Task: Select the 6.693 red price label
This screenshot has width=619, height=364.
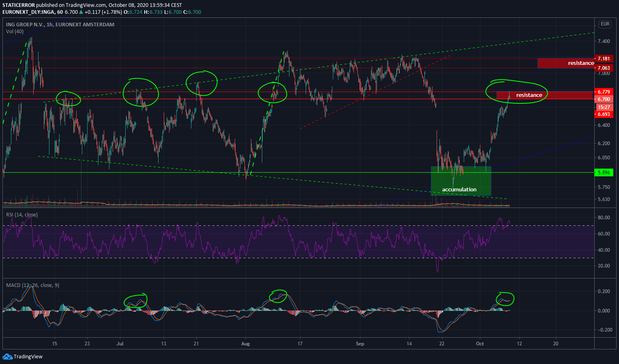Action: click(x=604, y=114)
